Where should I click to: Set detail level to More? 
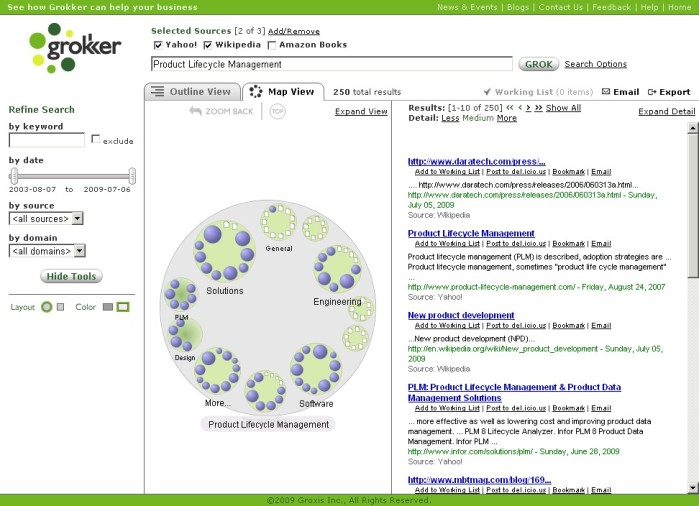click(x=507, y=118)
